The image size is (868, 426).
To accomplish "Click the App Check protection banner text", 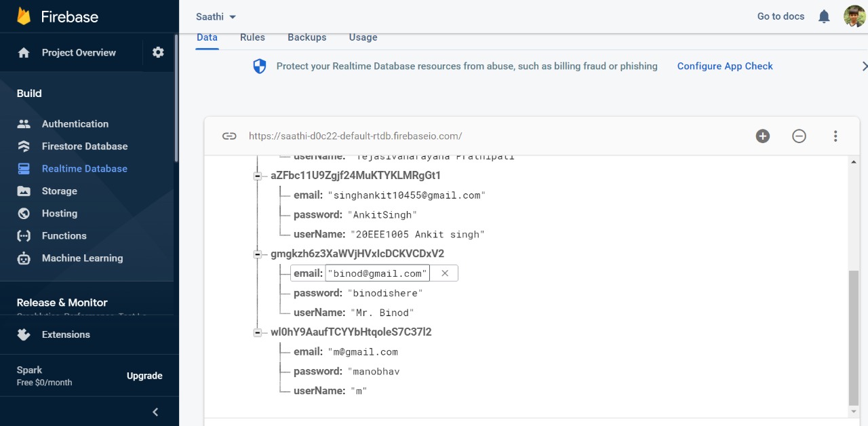I will coord(467,66).
